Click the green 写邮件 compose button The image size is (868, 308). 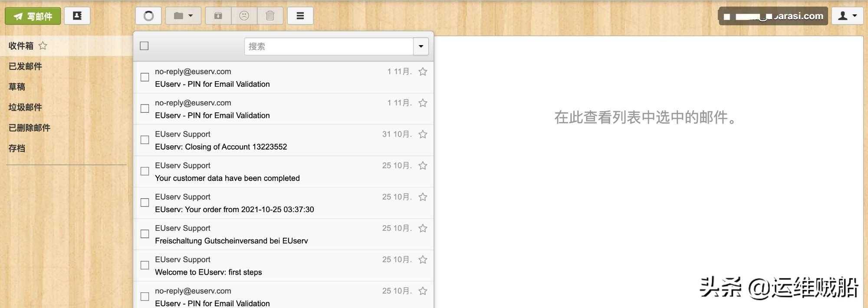click(x=33, y=16)
